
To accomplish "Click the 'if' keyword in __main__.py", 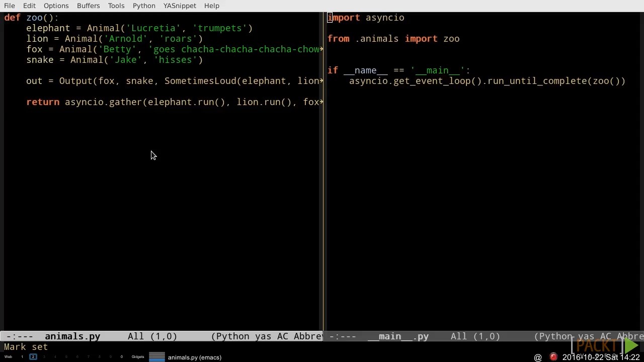I will click(333, 70).
